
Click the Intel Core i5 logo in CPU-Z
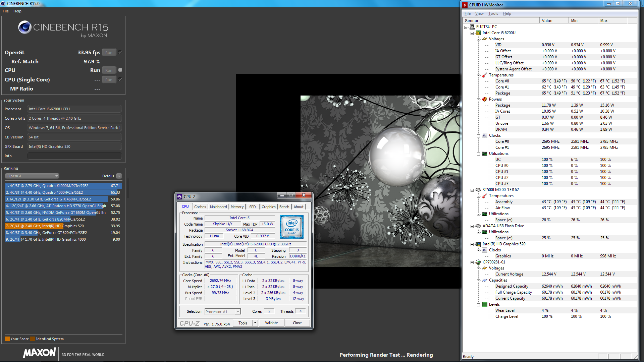[x=292, y=227]
